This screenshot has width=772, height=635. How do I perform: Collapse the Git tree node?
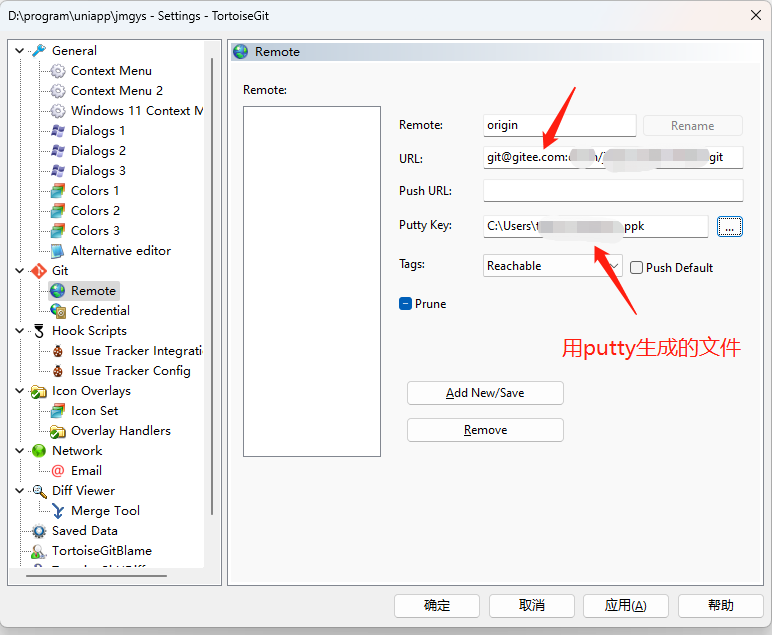(20, 271)
